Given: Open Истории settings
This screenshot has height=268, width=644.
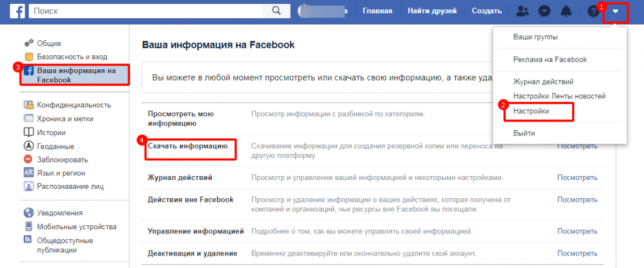Looking at the screenshot, I should tap(52, 132).
